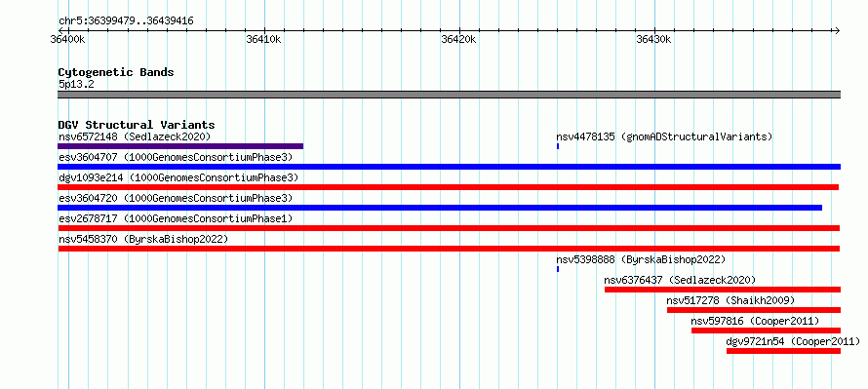Open the dgv9721n54 (Cooper2011) label

pyautogui.click(x=793, y=341)
